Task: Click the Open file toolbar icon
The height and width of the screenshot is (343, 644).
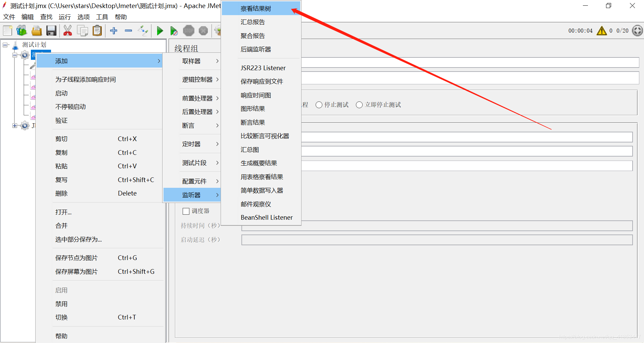Action: pos(37,31)
